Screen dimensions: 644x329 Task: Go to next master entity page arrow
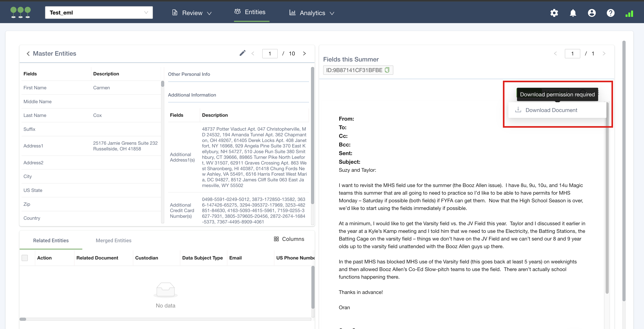click(304, 53)
